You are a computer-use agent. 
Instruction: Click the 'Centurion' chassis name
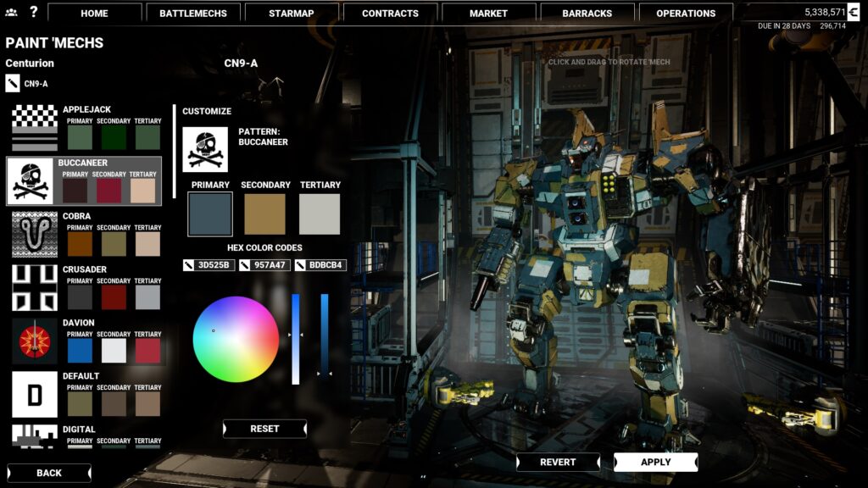click(30, 63)
